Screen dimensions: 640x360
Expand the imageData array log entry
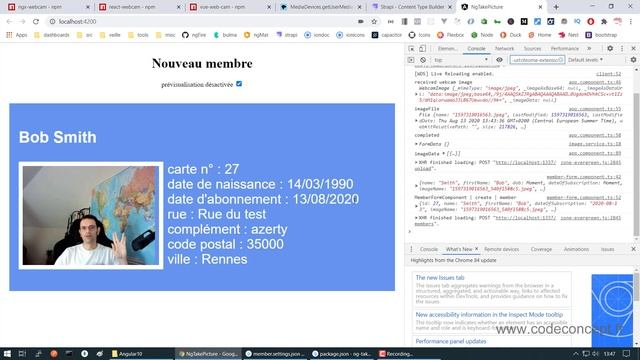(x=444, y=153)
